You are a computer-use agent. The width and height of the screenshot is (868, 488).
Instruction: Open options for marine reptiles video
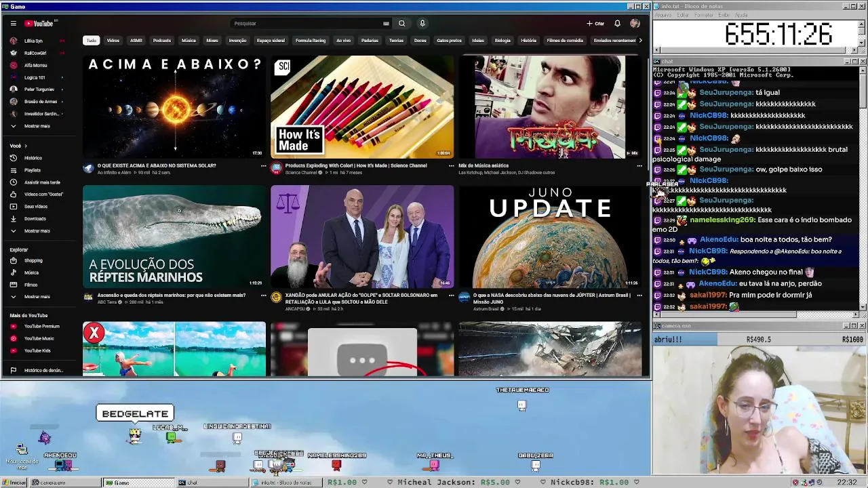point(263,296)
